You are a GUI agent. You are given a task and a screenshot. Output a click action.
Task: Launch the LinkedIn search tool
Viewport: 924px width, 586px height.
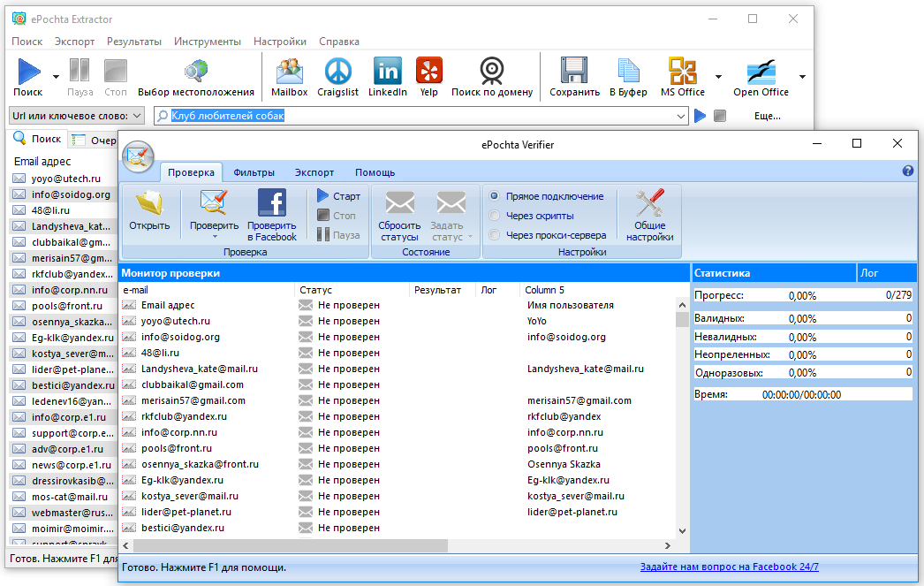pyautogui.click(x=388, y=72)
